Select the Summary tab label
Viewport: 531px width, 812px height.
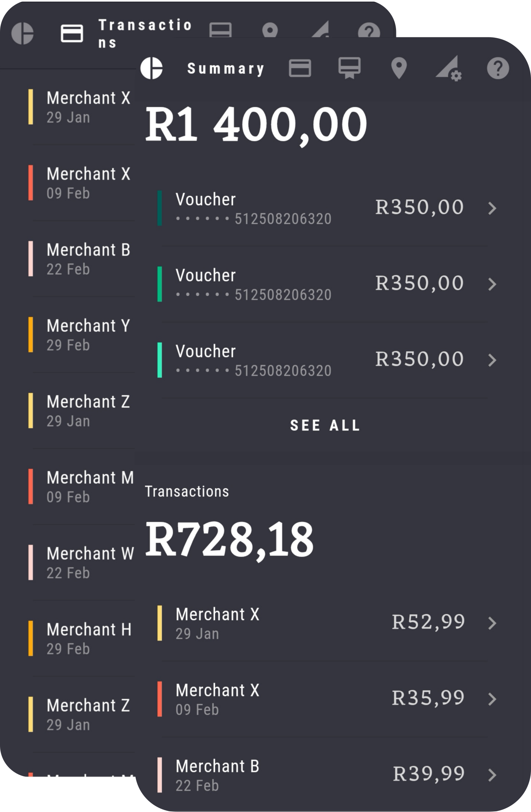226,69
